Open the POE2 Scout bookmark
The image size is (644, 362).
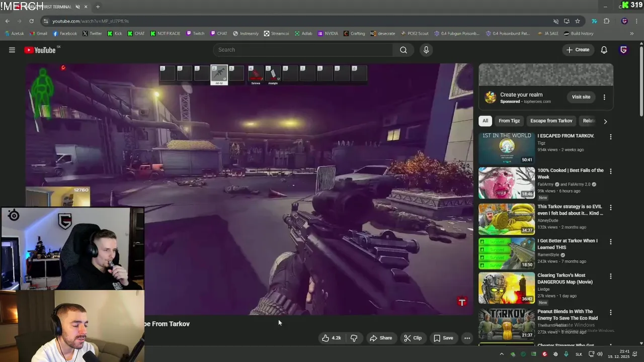coord(415,34)
